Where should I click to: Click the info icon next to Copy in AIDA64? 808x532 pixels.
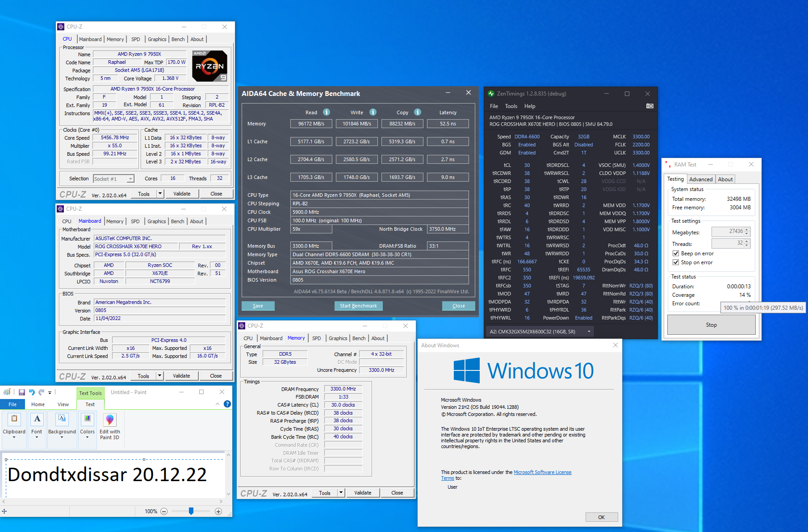pyautogui.click(x=418, y=112)
